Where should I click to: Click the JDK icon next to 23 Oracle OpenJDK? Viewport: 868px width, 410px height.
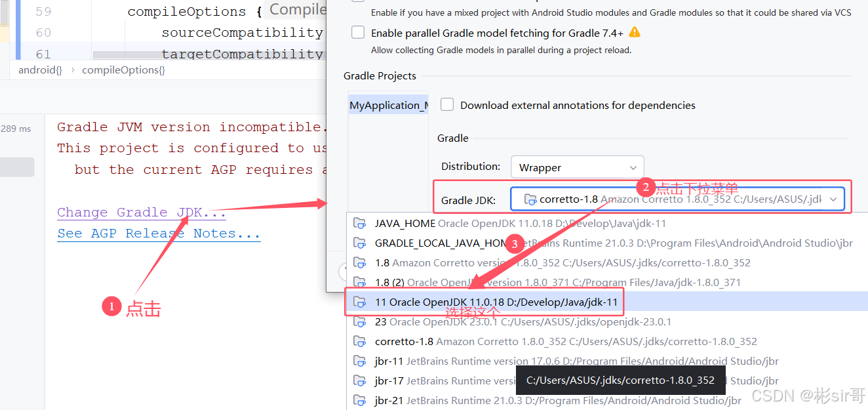click(359, 321)
